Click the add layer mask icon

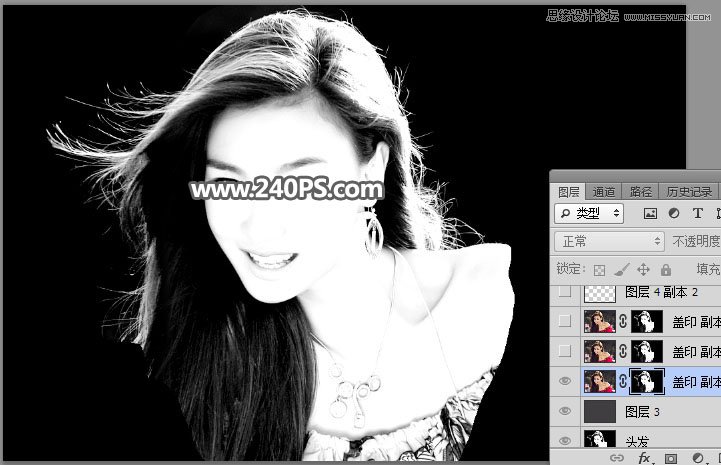pos(672,457)
